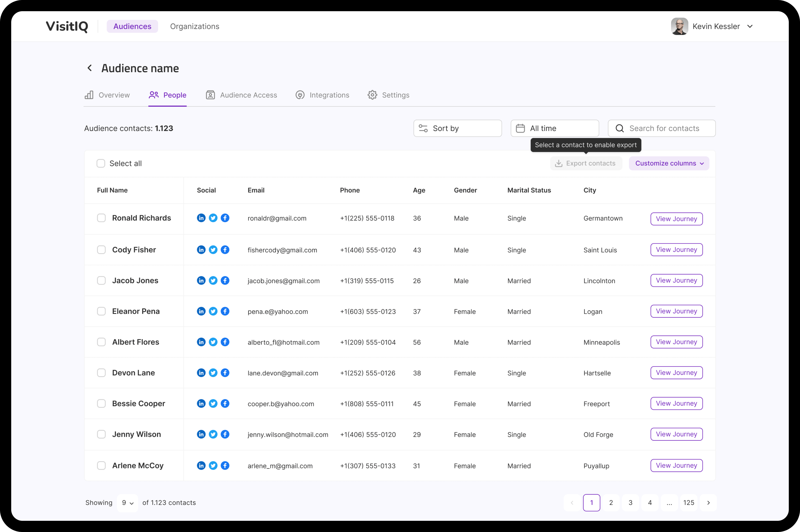Select Bessie Cooper's row checkbox
800x532 pixels.
[x=101, y=403]
